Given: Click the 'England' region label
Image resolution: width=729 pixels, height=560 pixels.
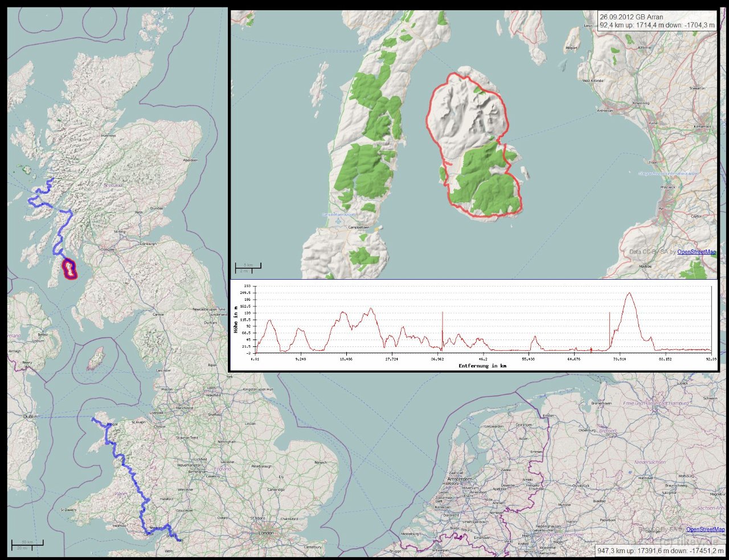Looking at the screenshot, I should click(x=223, y=469).
